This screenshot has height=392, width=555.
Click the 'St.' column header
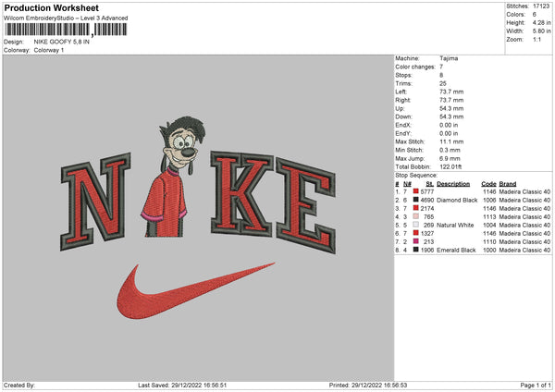point(430,184)
